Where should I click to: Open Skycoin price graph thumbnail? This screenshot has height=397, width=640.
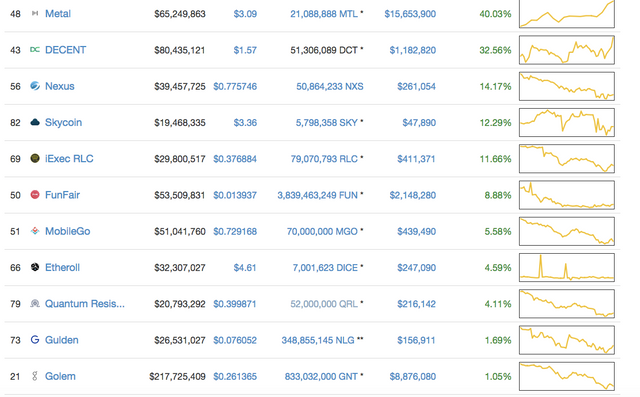[567, 122]
